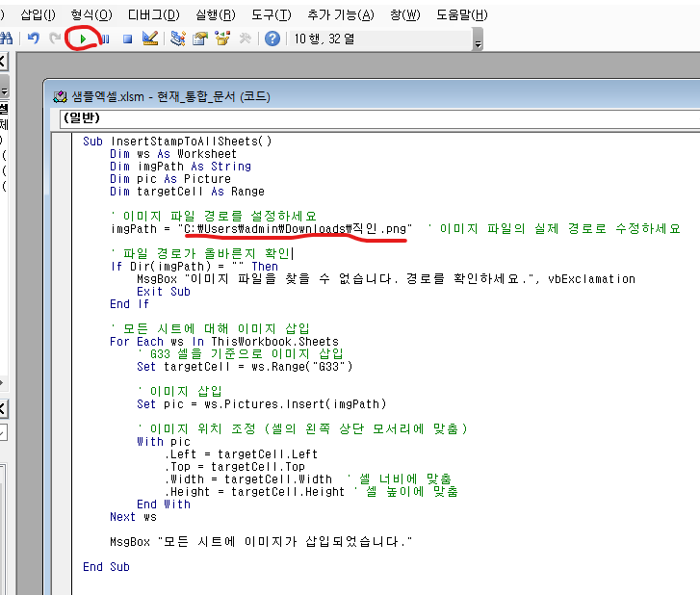Click the End Sub line
Viewport: 700px width, 595px height.
[106, 566]
